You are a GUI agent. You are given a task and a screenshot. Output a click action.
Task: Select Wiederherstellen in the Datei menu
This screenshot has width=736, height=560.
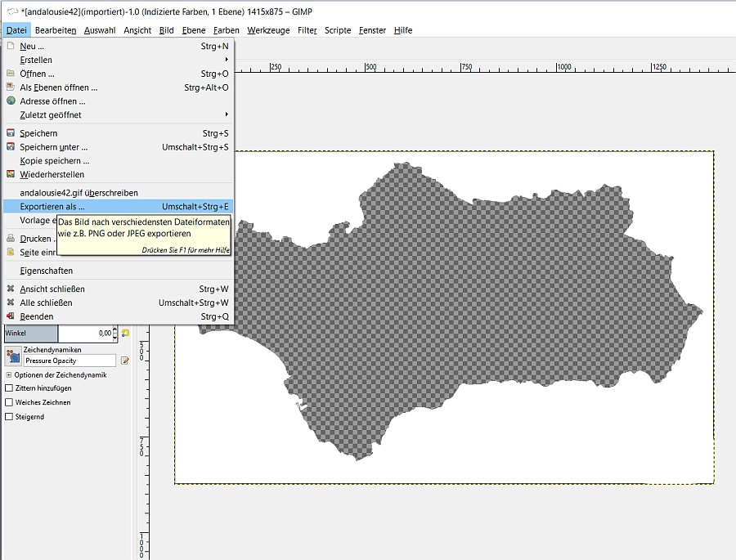pos(52,174)
